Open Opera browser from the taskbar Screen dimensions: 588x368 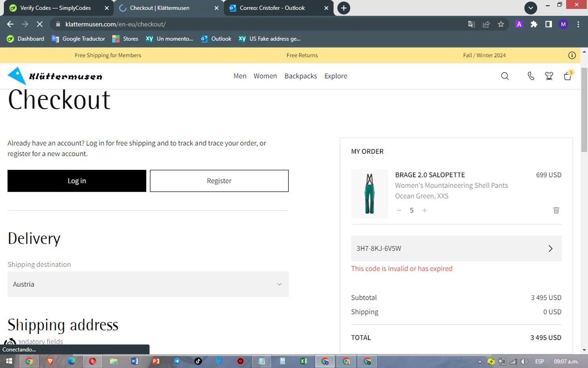coord(93,361)
